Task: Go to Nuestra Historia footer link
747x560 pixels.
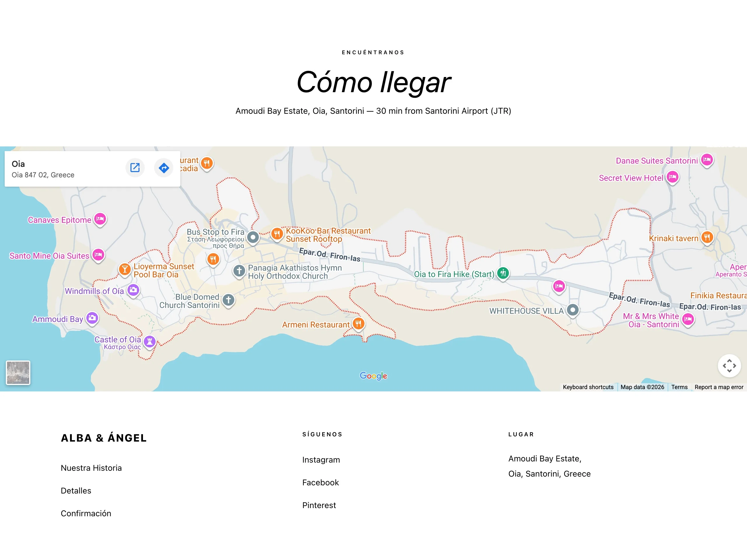Action: coord(91,468)
